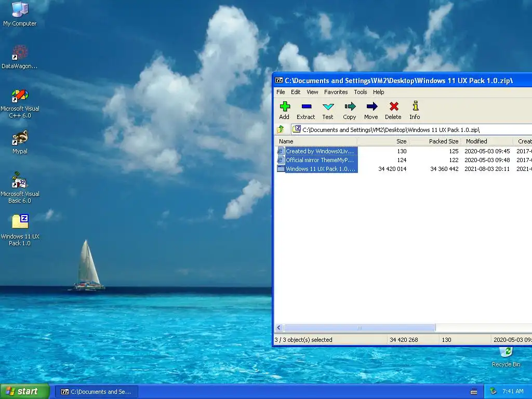Screen dimensions: 532x399
Task: Click packed size value 34 360 442
Action: point(444,169)
